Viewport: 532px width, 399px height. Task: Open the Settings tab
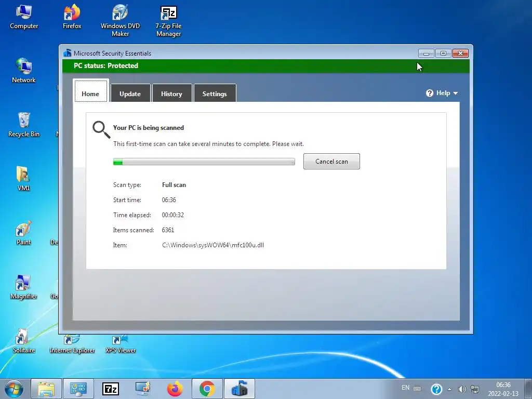[x=215, y=93]
